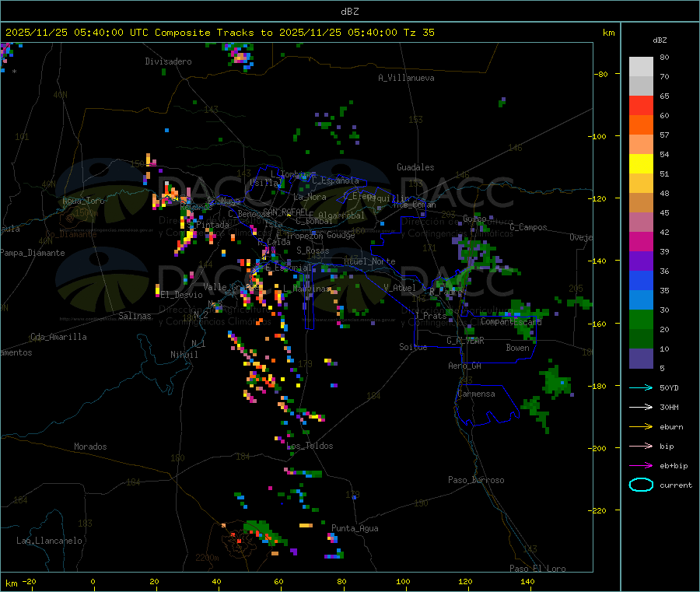Image resolution: width=700 pixels, height=592 pixels.
Task: Click the '30HM' legend label
Action: point(669,407)
